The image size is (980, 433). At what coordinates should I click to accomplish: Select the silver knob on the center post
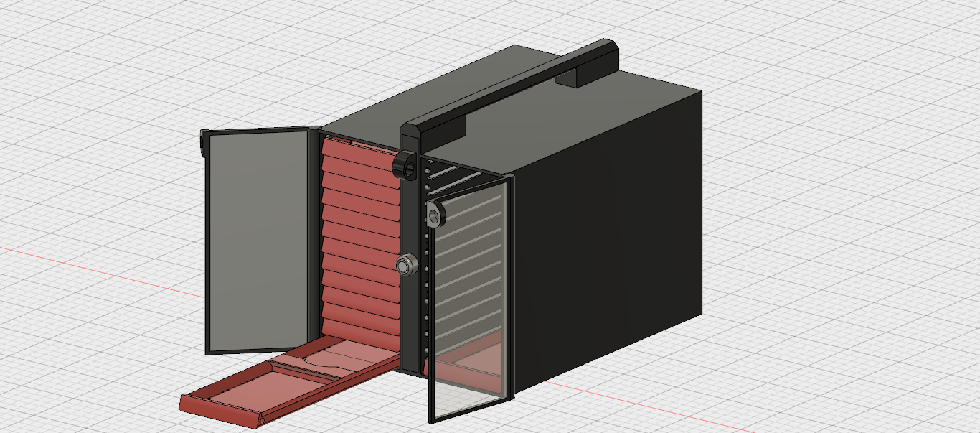coord(406,265)
